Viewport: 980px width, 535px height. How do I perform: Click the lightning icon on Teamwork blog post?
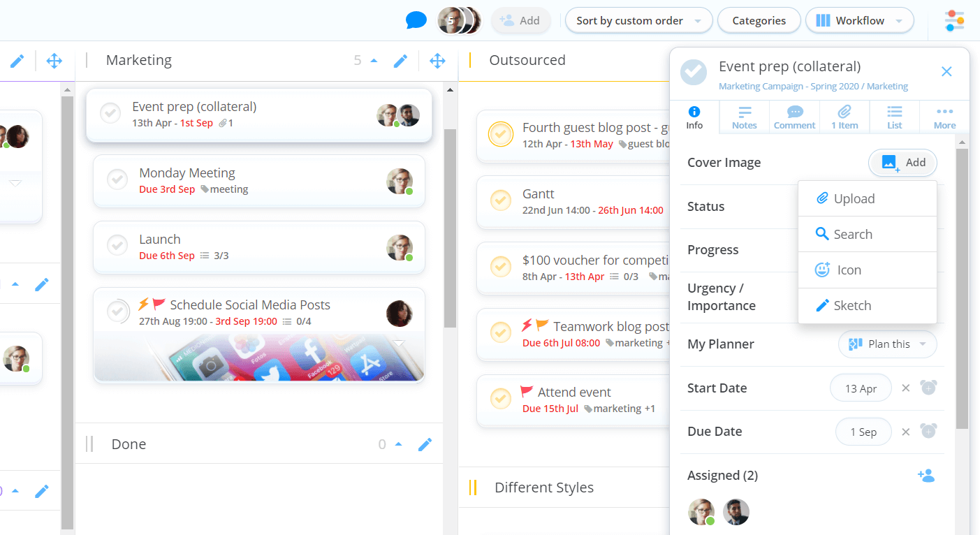point(527,325)
